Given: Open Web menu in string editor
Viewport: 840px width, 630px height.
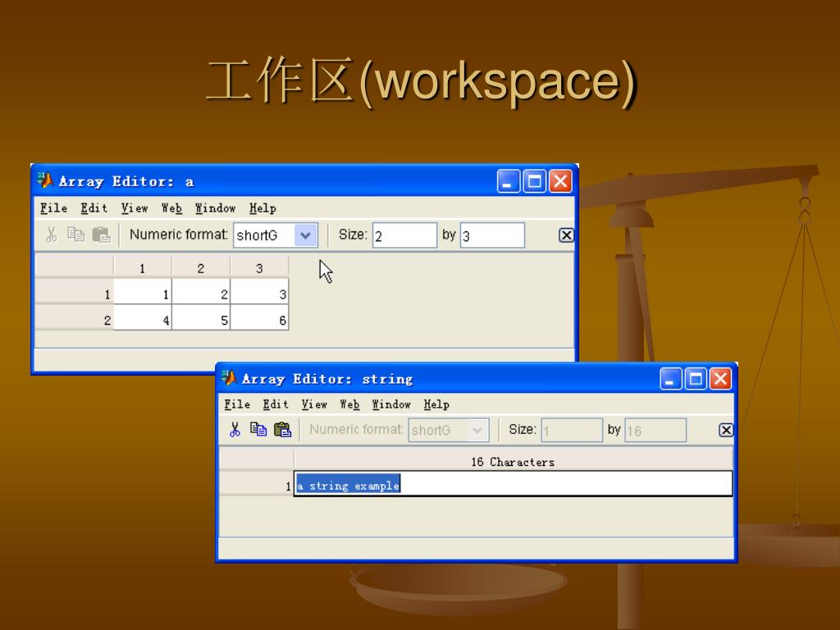Looking at the screenshot, I should (x=349, y=404).
